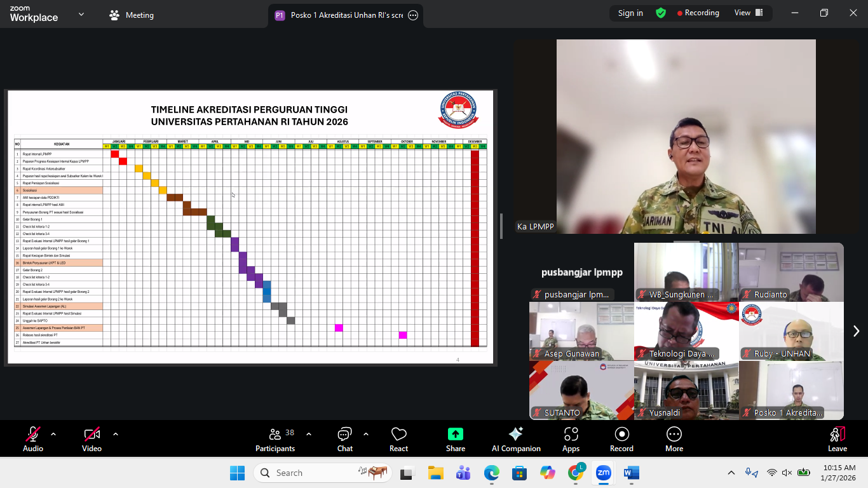Open the View layout menu
The image size is (868, 488).
(x=747, y=13)
